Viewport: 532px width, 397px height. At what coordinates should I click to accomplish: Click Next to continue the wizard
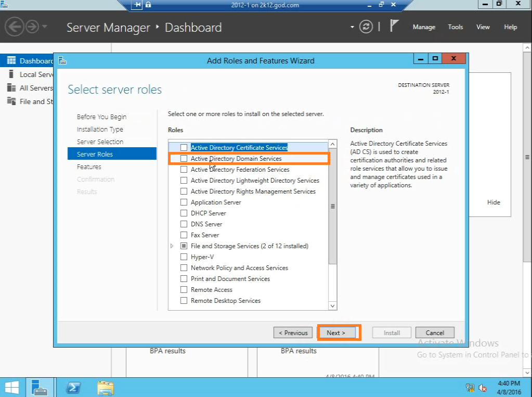pyautogui.click(x=336, y=333)
